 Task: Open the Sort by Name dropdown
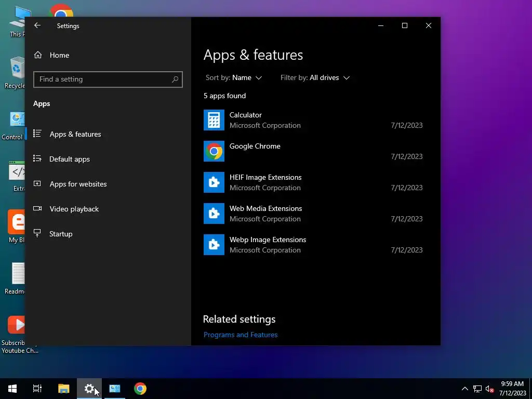click(x=234, y=78)
